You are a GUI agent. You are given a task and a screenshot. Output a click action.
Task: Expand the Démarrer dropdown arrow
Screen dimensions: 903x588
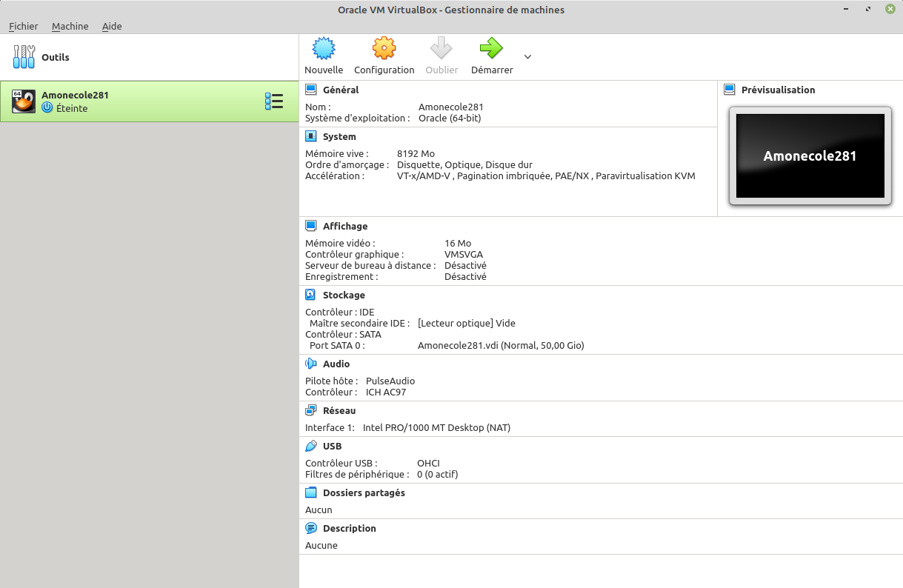pos(527,57)
